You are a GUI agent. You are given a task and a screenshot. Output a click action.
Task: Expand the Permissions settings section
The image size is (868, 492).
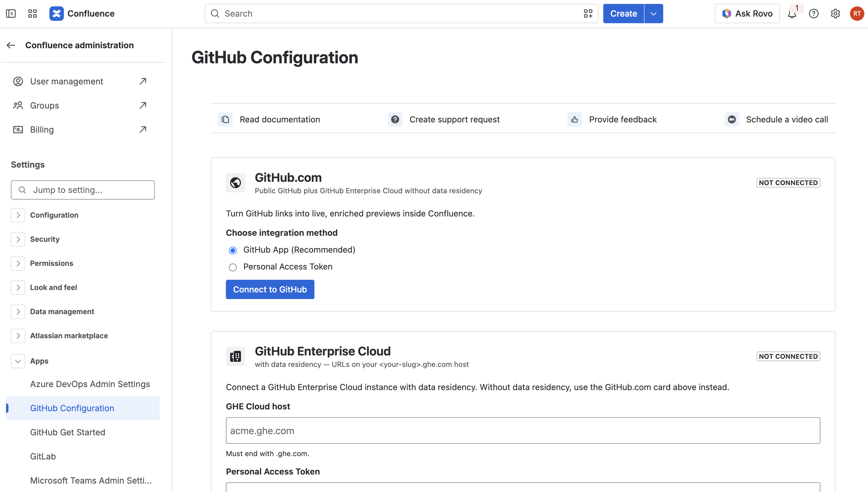tap(18, 263)
